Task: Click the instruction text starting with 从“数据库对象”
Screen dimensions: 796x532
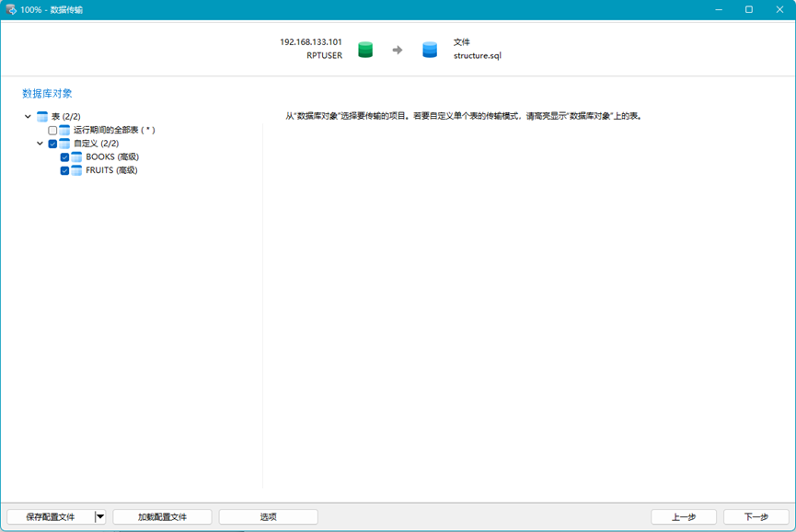Action: [x=465, y=116]
